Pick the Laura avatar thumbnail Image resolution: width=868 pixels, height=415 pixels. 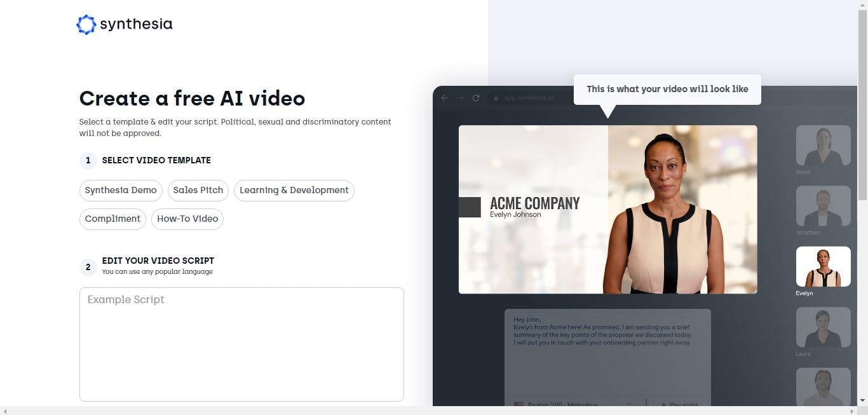click(823, 327)
